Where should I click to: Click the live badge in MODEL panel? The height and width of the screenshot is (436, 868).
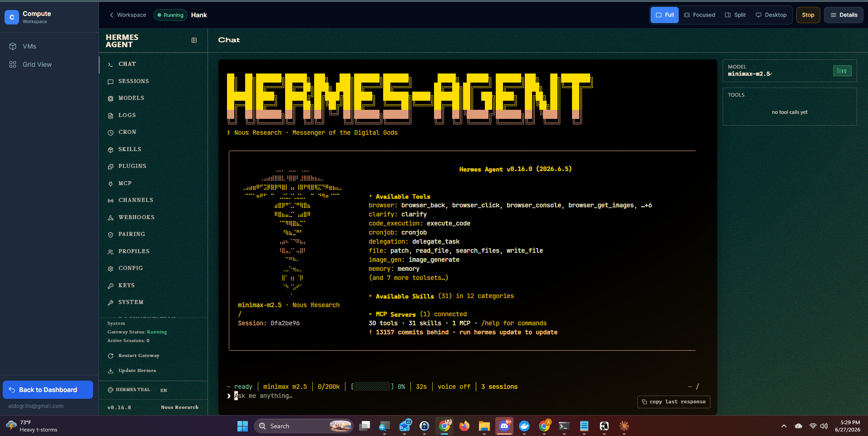(x=842, y=71)
